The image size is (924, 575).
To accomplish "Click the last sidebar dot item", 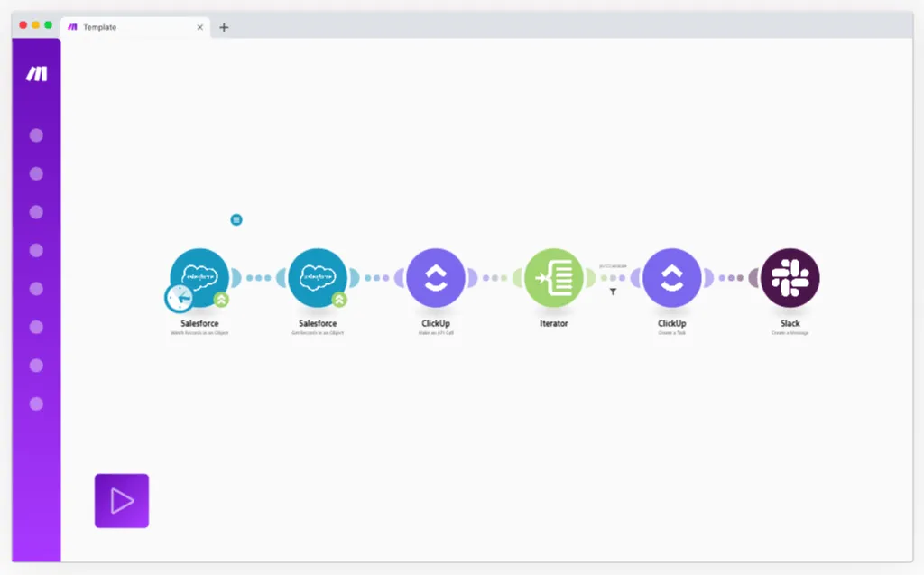I will click(36, 404).
